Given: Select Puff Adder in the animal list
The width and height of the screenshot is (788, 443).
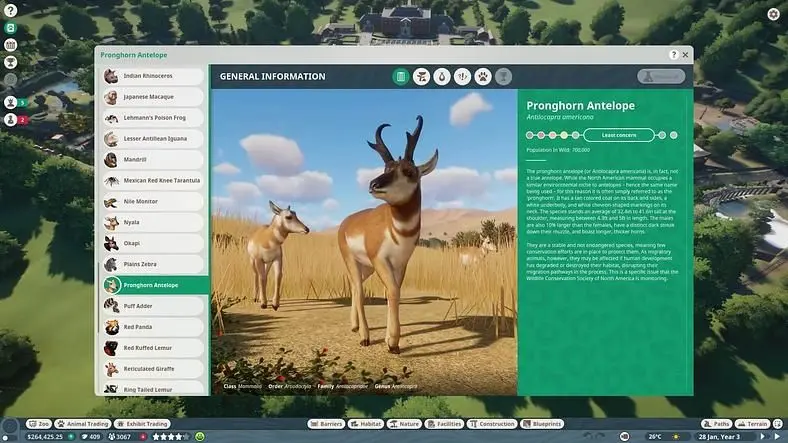Looking at the screenshot, I should click(153, 306).
